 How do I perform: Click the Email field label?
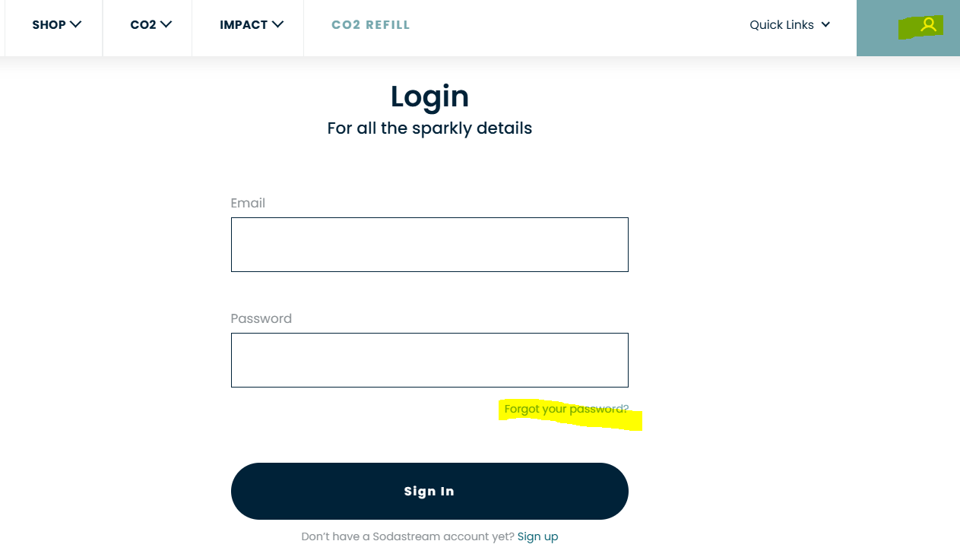tap(248, 203)
